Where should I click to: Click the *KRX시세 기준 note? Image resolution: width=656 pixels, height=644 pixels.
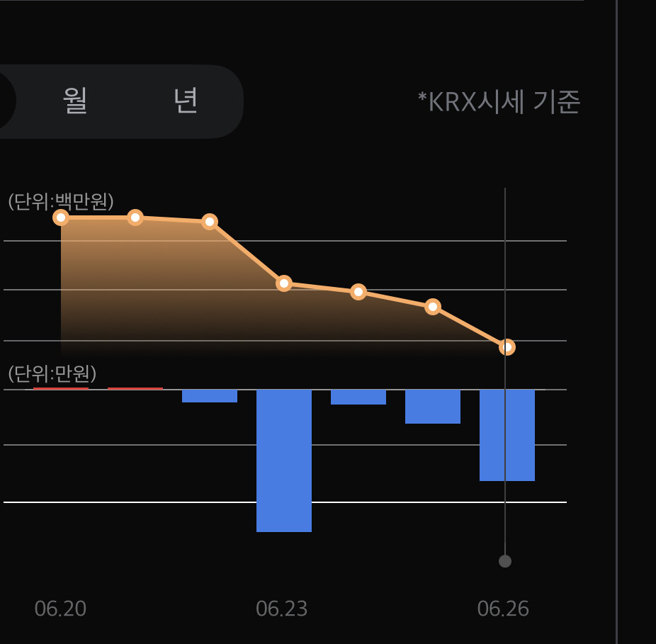(x=499, y=102)
